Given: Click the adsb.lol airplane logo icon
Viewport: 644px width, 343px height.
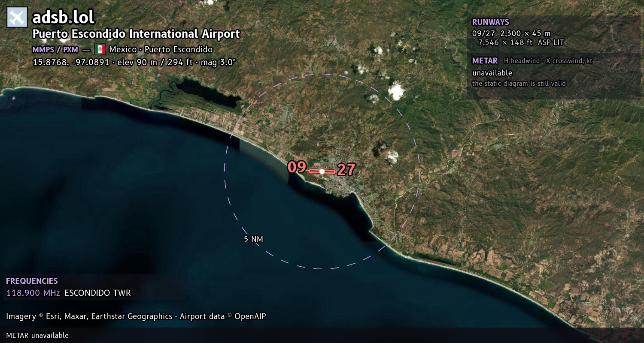Looking at the screenshot, I should [17, 18].
